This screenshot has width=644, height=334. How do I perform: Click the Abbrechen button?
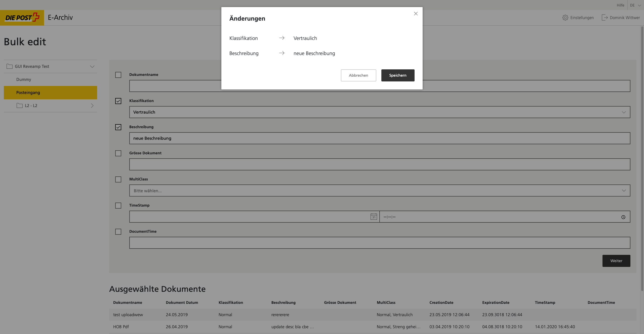pos(358,75)
